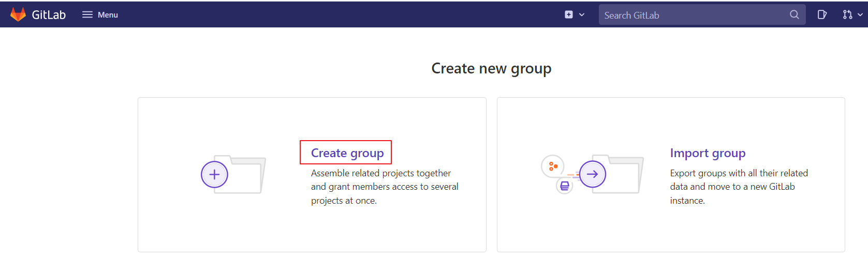Expand the create new dropdown chevron
The image size is (868, 274).
pos(582,15)
